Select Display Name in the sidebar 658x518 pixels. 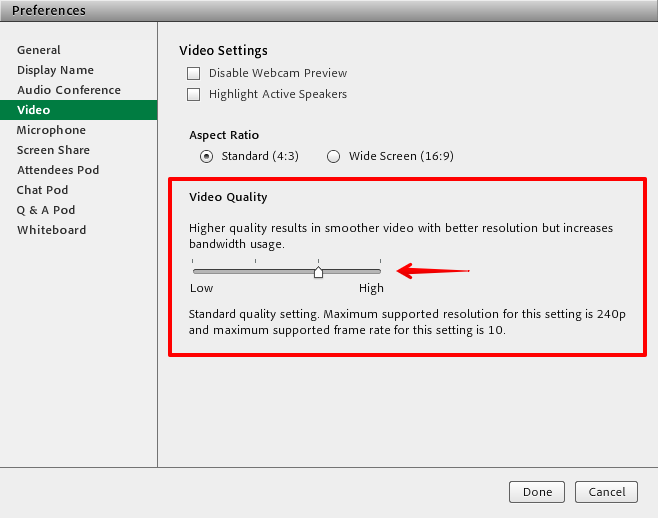(55, 70)
